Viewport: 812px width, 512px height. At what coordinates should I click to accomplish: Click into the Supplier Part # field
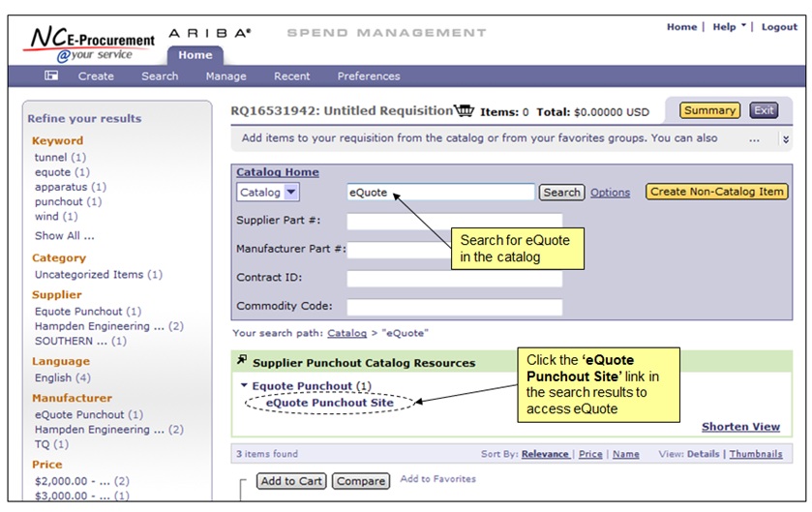(x=454, y=221)
